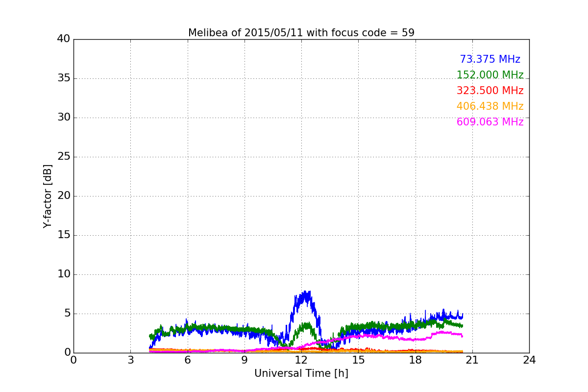
Task: Select the 323.500 MHz legend label
Action: point(490,91)
